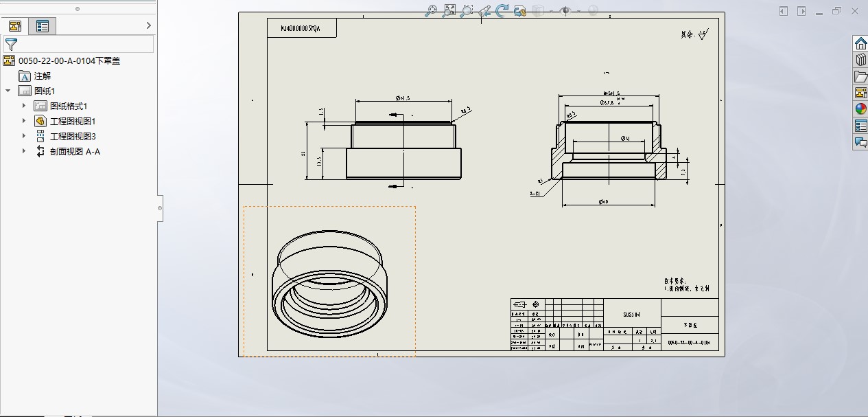This screenshot has height=417, width=868.
Task: Select the Zoom to Fit icon
Action: (431, 10)
